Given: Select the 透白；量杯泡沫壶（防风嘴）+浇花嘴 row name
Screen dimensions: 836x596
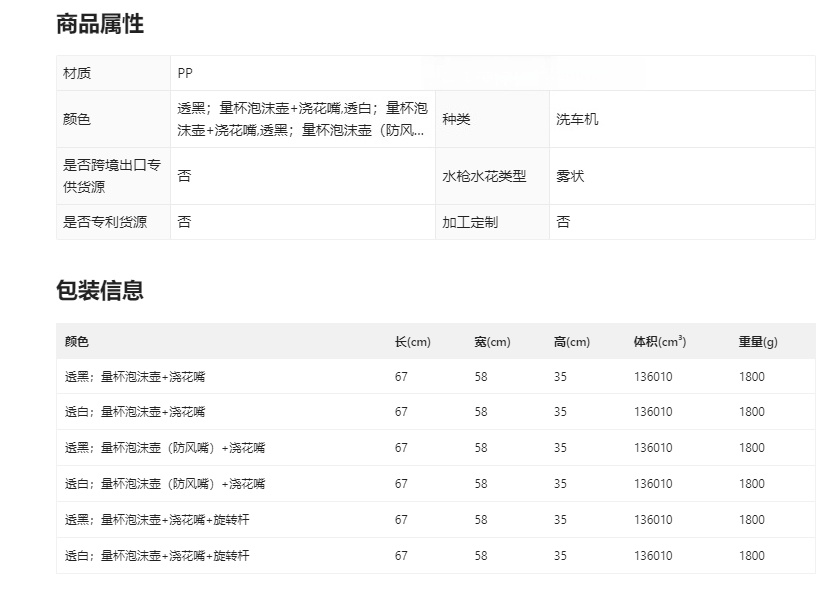Looking at the screenshot, I should click(x=165, y=484).
